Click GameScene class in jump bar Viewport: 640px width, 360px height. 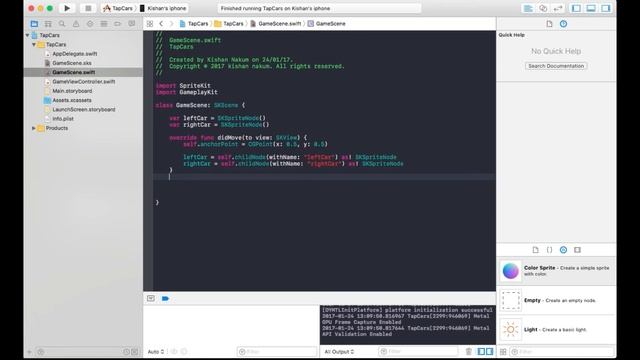pos(327,24)
